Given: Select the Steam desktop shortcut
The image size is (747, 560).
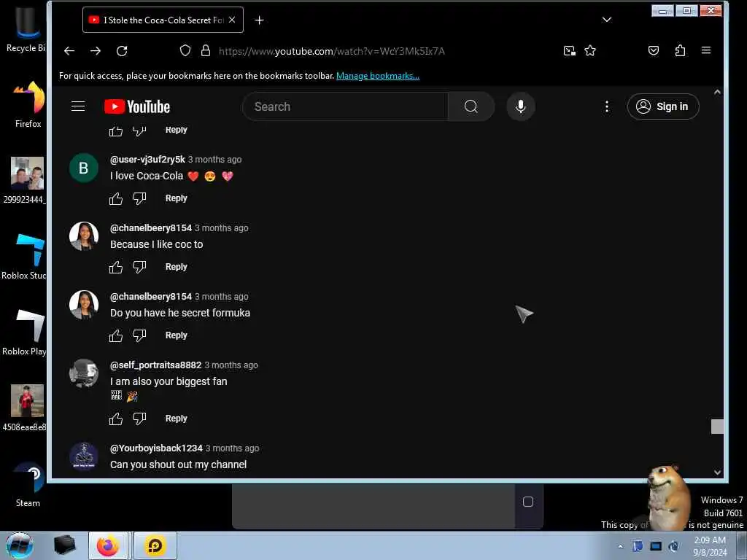Looking at the screenshot, I should (x=28, y=485).
